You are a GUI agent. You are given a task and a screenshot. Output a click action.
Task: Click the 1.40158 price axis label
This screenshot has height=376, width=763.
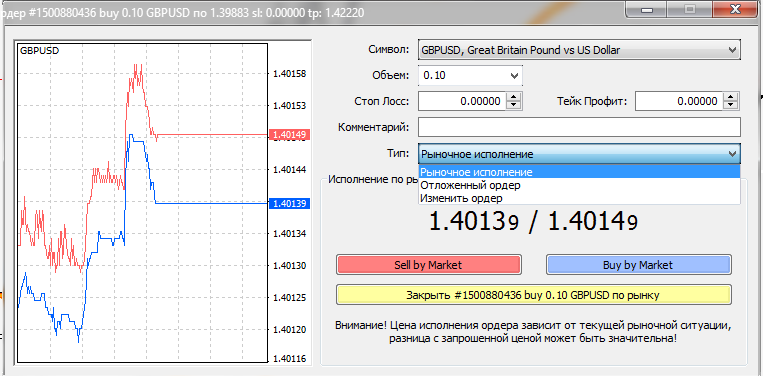point(289,74)
